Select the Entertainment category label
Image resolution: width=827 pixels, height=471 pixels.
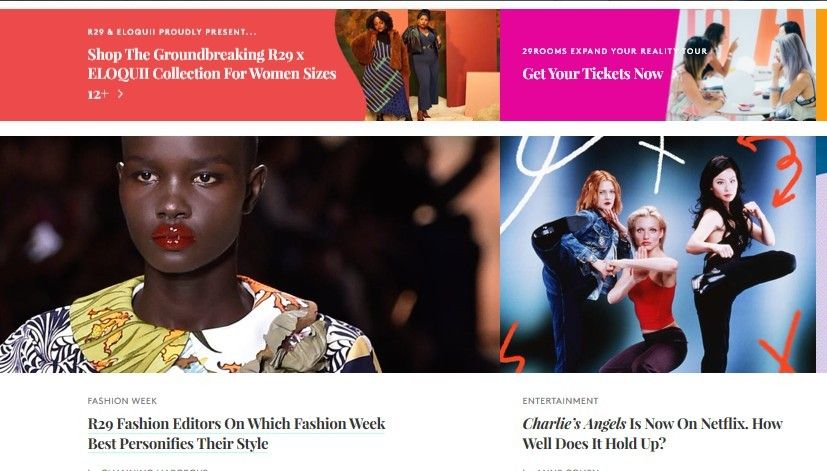tap(560, 401)
